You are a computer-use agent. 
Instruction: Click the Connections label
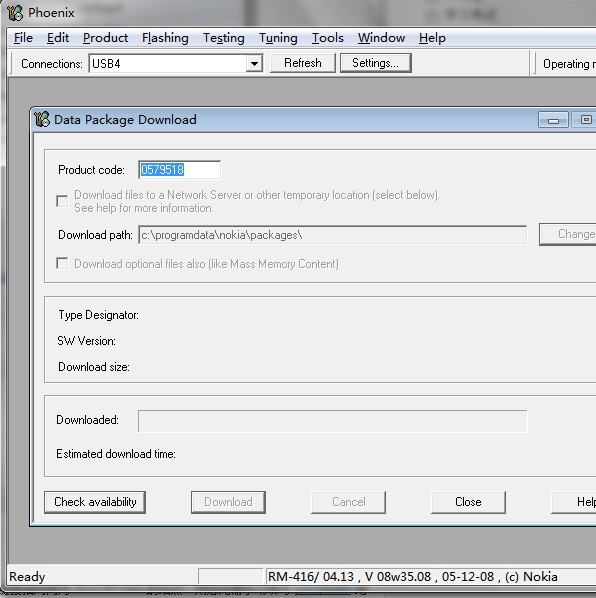(x=52, y=64)
